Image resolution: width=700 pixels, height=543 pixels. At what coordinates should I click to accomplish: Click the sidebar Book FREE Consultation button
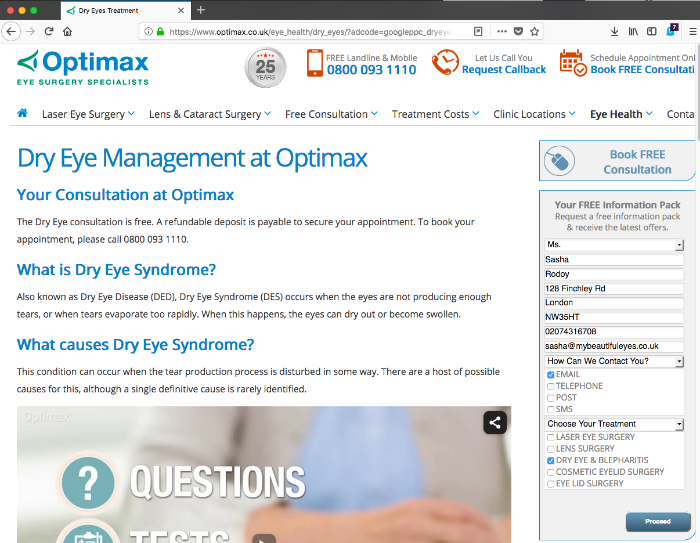[x=617, y=161]
